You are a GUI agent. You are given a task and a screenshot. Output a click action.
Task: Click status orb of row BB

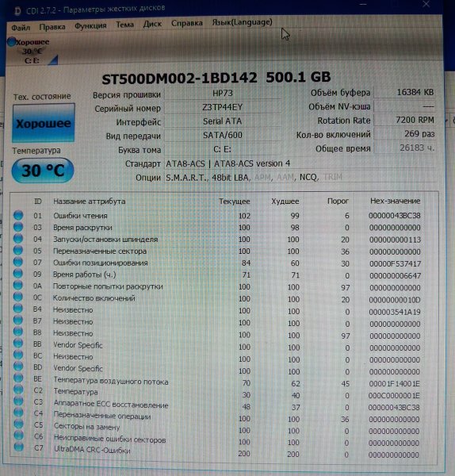[18, 343]
